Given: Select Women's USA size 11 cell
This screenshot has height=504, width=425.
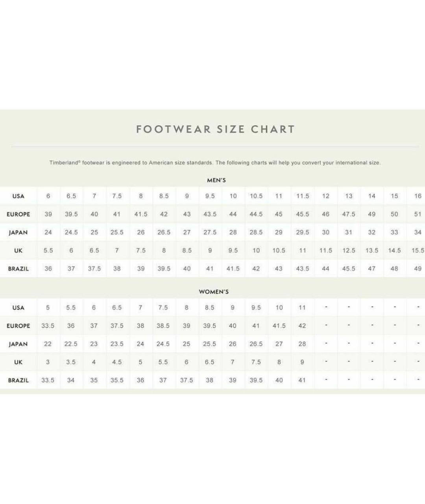Looking at the screenshot, I should pyautogui.click(x=302, y=308).
